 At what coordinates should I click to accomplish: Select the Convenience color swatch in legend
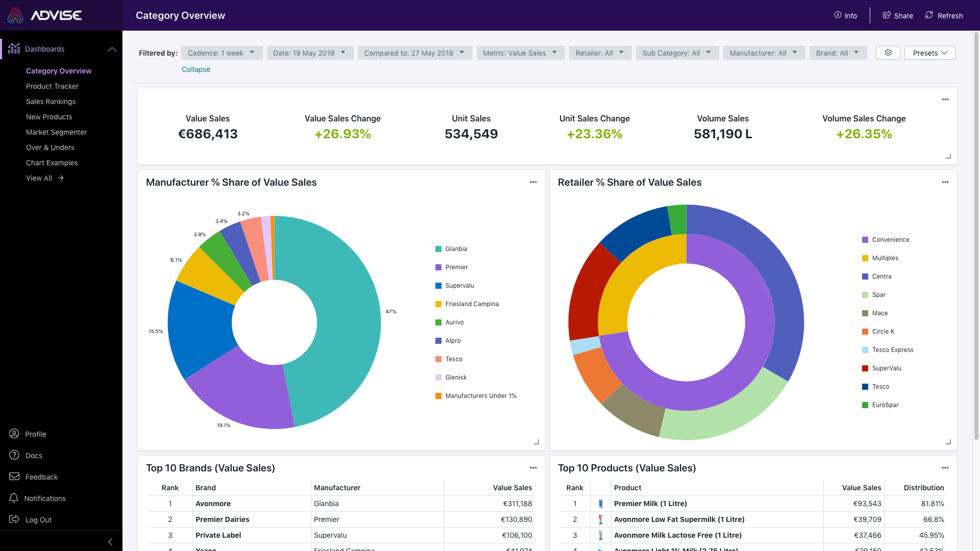(x=865, y=239)
